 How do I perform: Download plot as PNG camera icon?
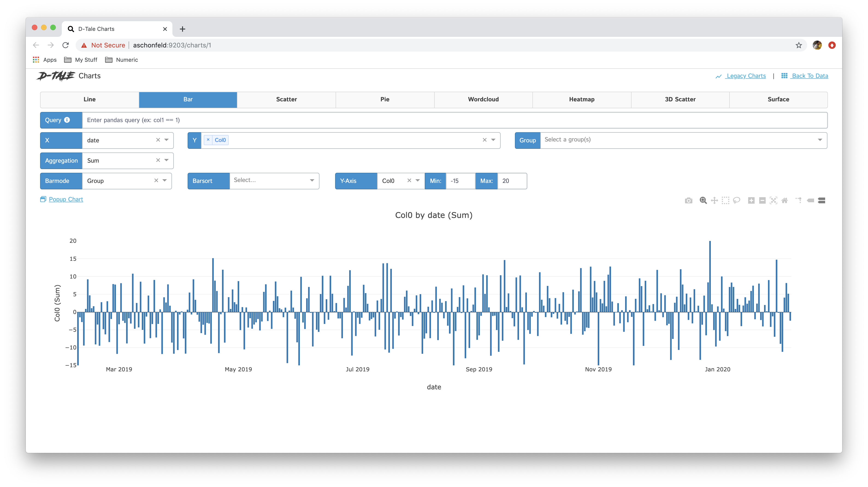point(688,200)
